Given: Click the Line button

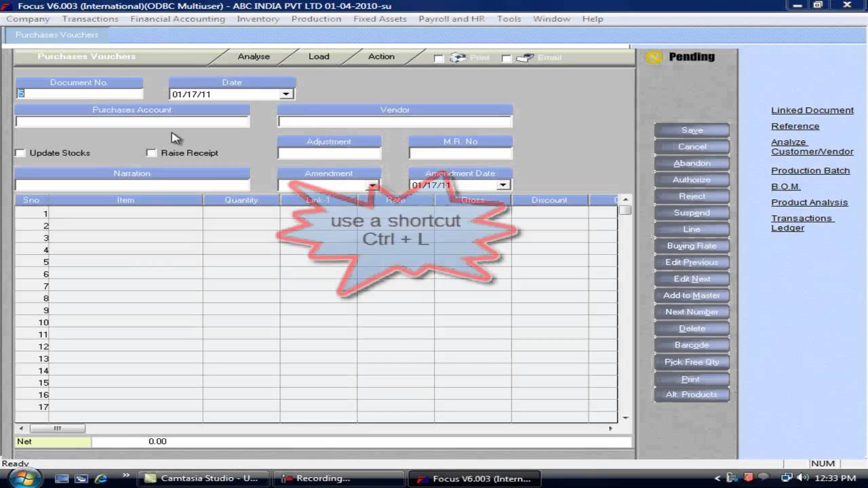Looking at the screenshot, I should [x=692, y=229].
